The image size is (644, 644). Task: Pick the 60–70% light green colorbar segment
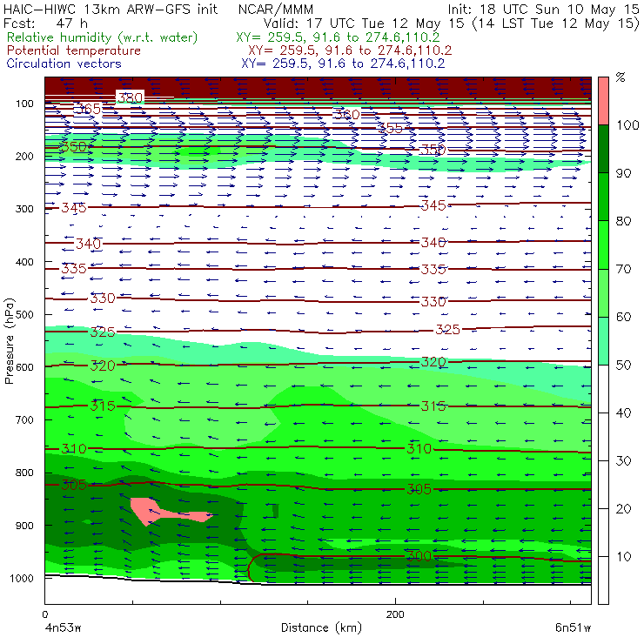[603, 292]
